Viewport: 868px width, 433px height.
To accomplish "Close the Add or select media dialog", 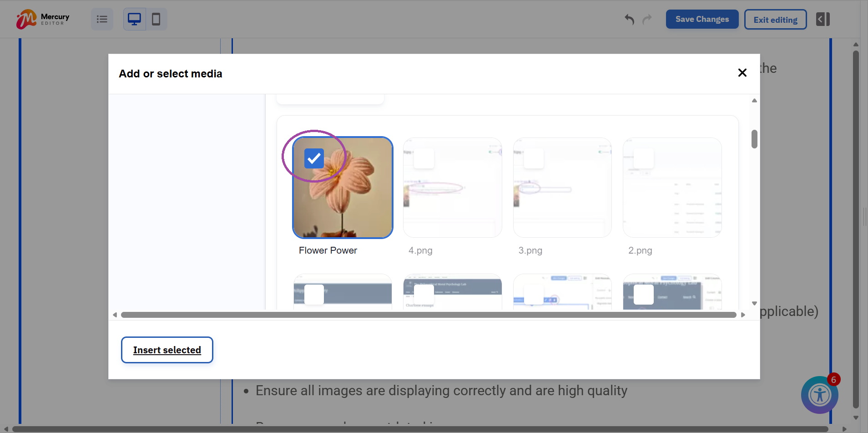I will point(742,72).
